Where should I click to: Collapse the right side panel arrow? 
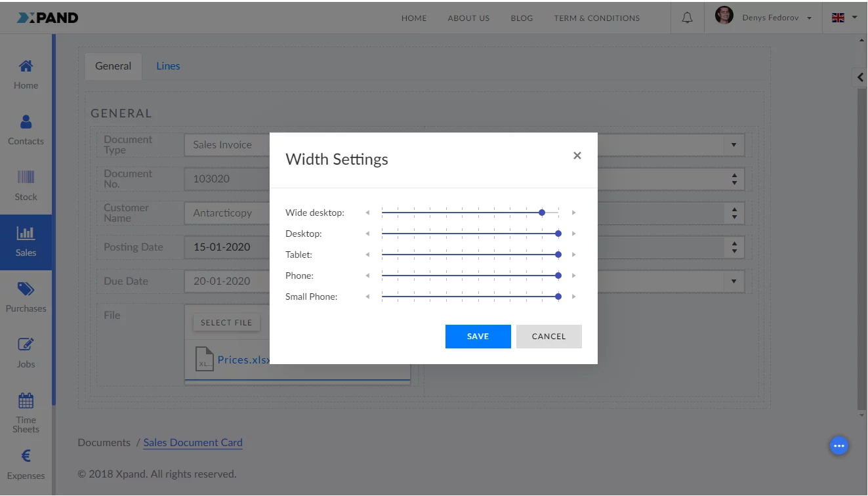click(x=860, y=77)
